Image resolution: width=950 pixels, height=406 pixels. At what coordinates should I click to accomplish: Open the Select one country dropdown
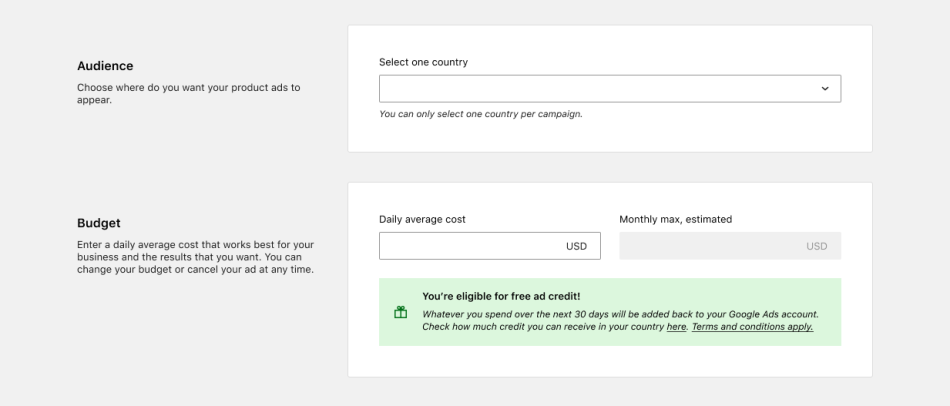[x=600, y=88]
